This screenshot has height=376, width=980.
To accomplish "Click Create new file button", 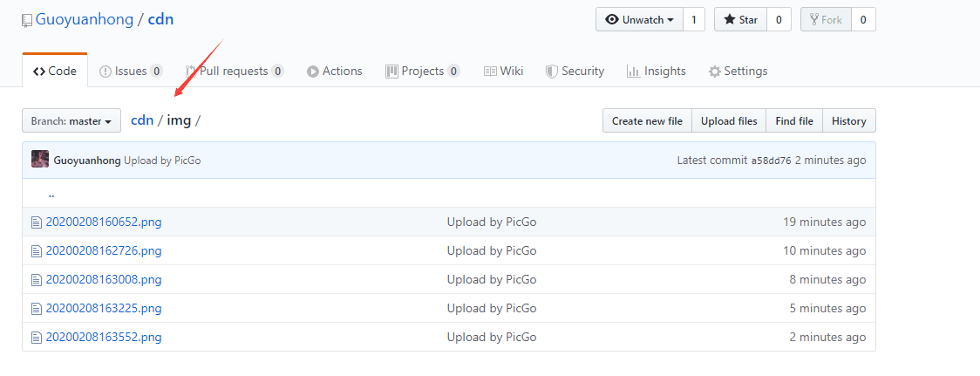I will point(647,120).
